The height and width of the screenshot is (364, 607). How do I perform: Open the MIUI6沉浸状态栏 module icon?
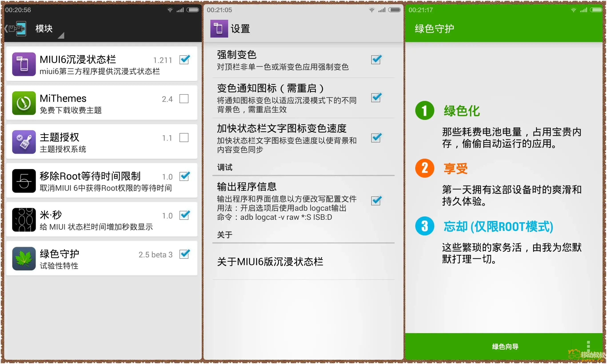click(24, 64)
